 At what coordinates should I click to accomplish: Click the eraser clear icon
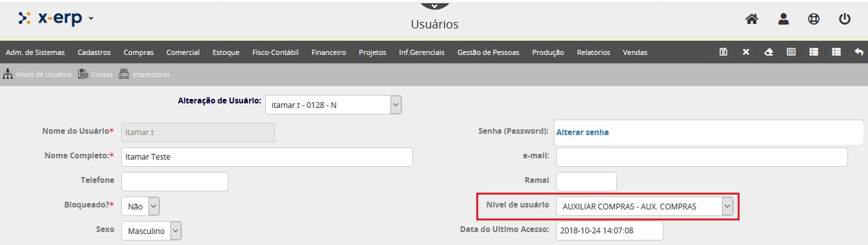pos(768,52)
